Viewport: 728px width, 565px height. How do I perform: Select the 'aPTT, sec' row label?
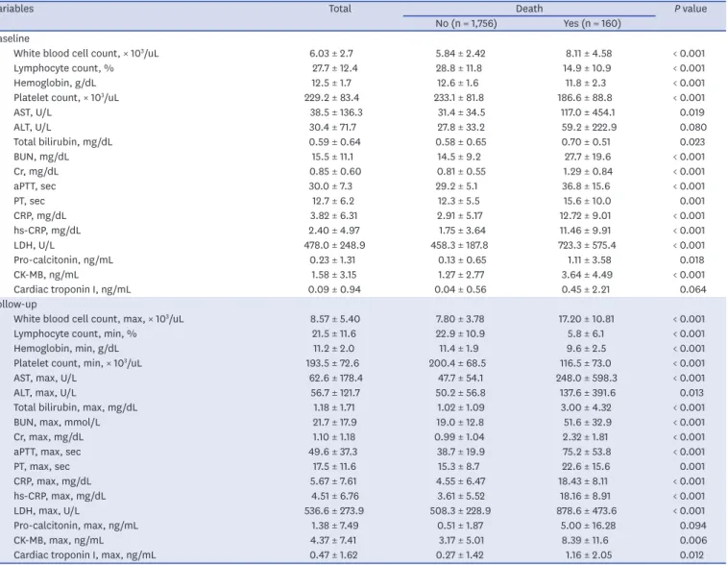point(35,186)
